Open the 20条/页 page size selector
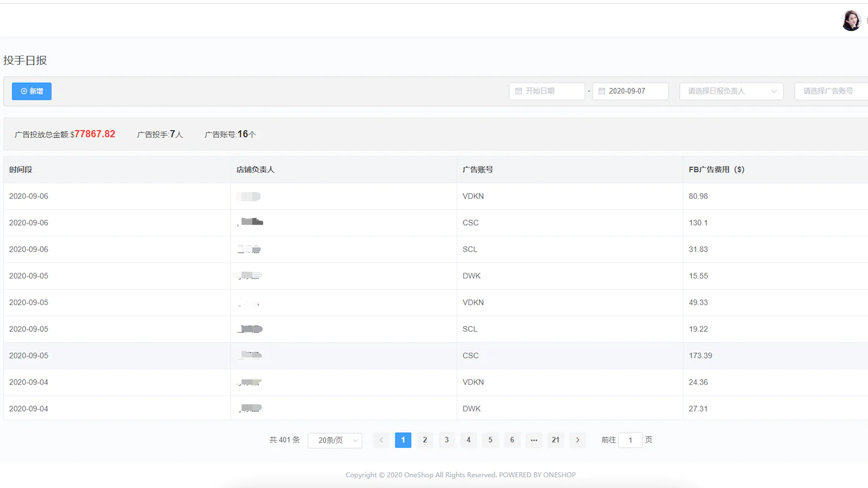Screen dimensions: 868x488 point(335,440)
